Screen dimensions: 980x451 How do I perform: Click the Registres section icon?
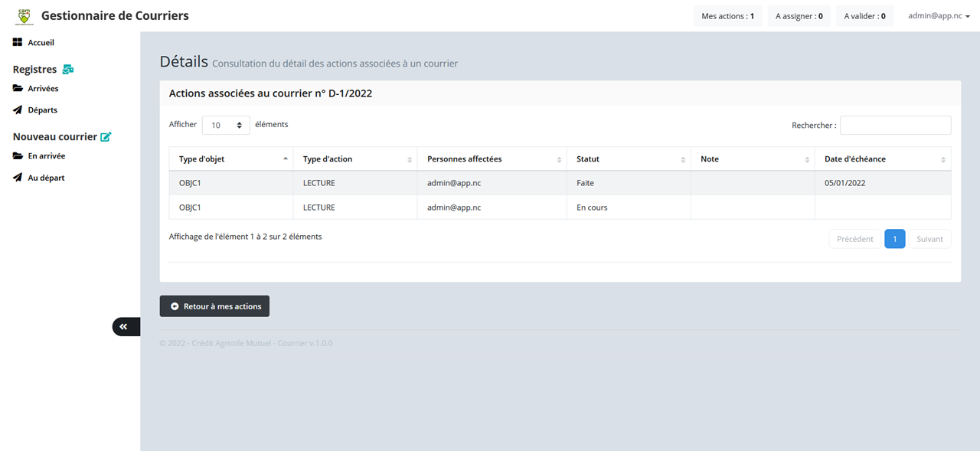click(x=68, y=70)
